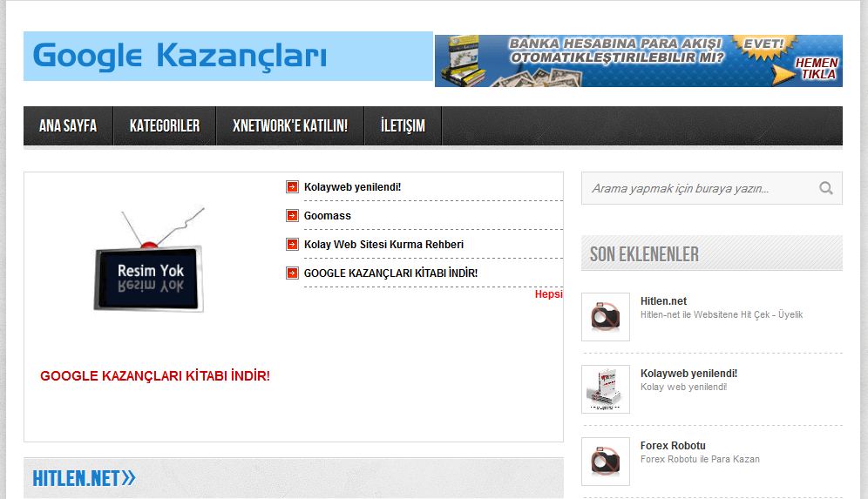This screenshot has height=499, width=868.
Task: Open the Kolayweb yenilendi! book thumbnail
Action: pyautogui.click(x=606, y=389)
